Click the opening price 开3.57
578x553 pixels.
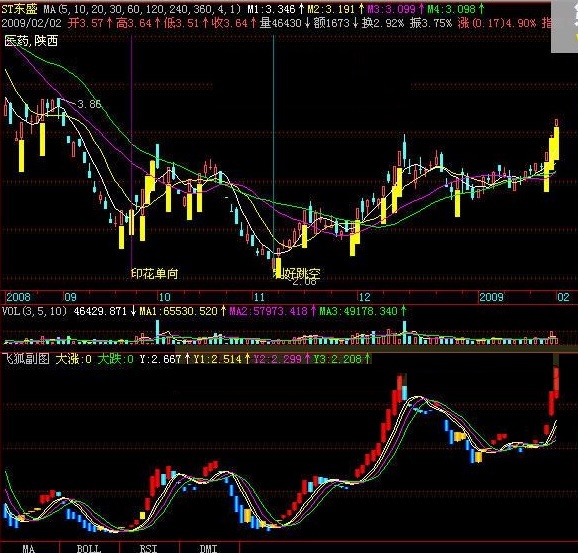(90, 23)
